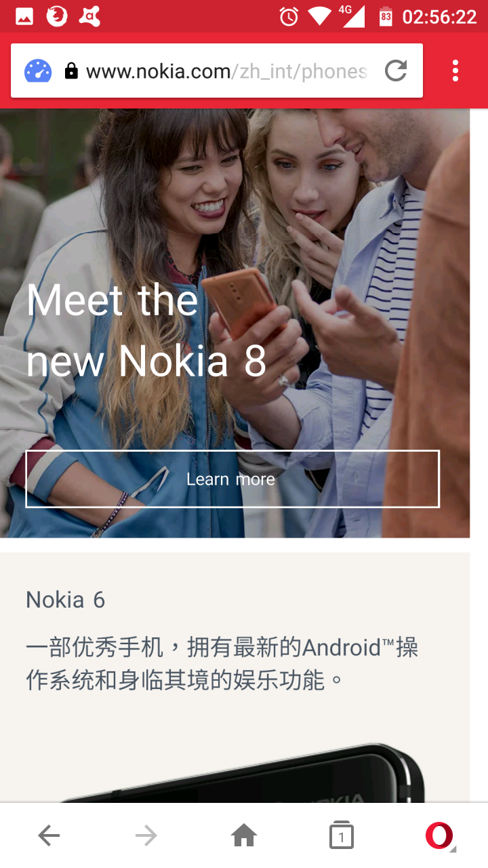Tap the Nokia 6 heading
Viewport: 488px width, 868px height.
[66, 599]
